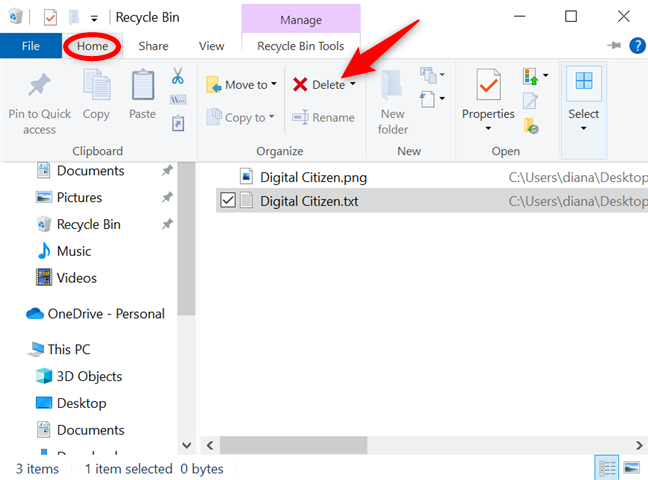
Task: Unpin Recycle Bin from Quick access
Action: [x=167, y=224]
